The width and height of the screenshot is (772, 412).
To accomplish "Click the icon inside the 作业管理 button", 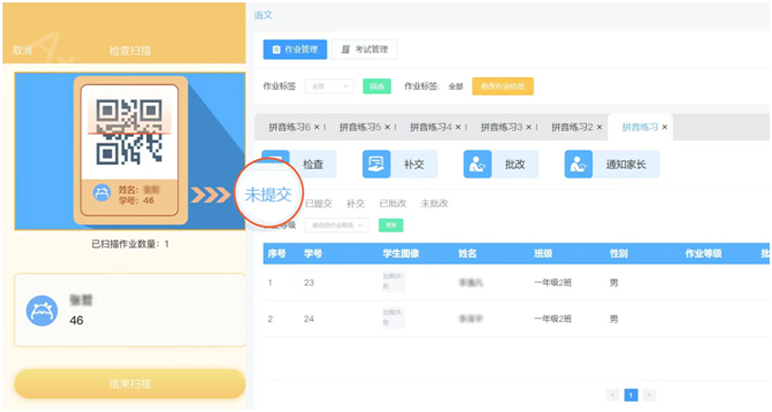I will [277, 49].
